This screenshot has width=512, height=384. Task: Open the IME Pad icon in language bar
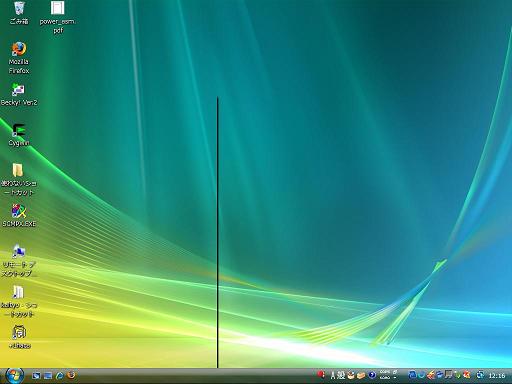click(x=351, y=375)
